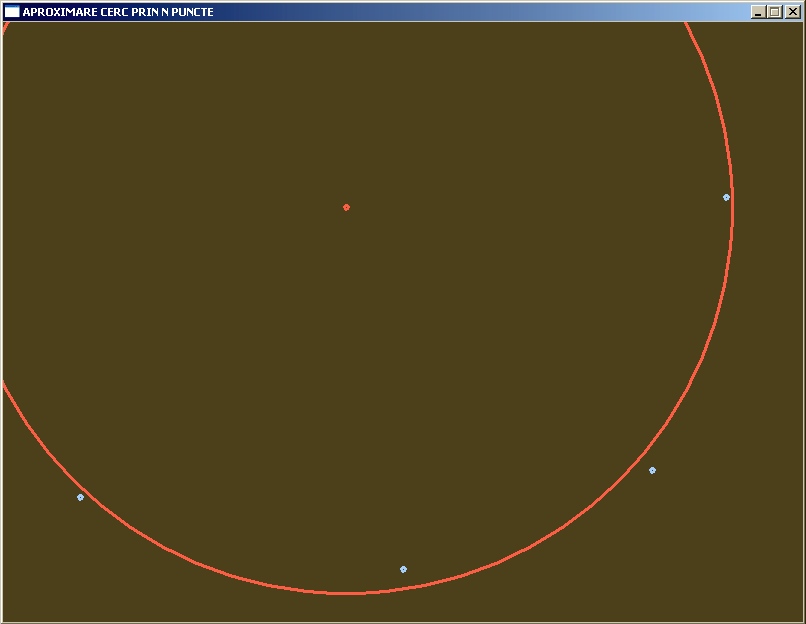Screen dimensions: 806x624
Task: Close the APROXIMARE CERC PRIN N PUNCTE window
Action: click(792, 11)
